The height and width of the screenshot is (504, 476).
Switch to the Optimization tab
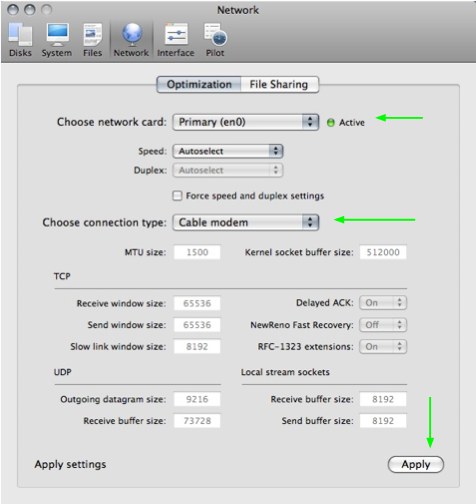pyautogui.click(x=199, y=85)
